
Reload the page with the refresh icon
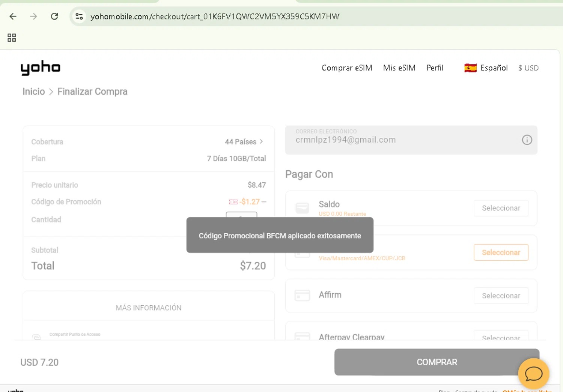[x=54, y=16]
